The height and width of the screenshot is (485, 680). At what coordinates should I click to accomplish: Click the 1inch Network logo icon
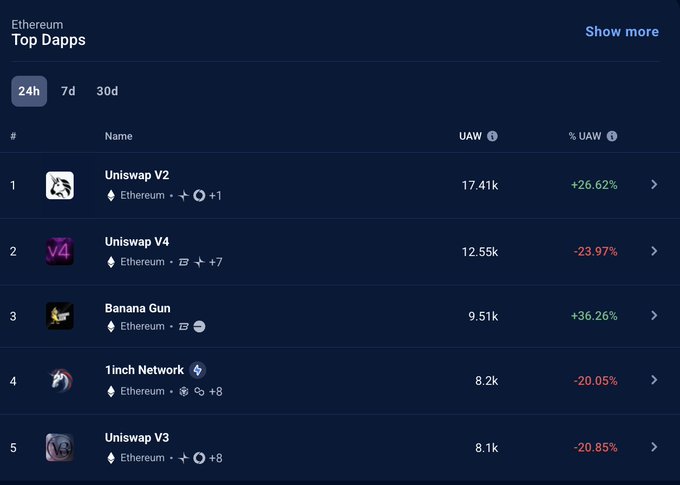[60, 380]
